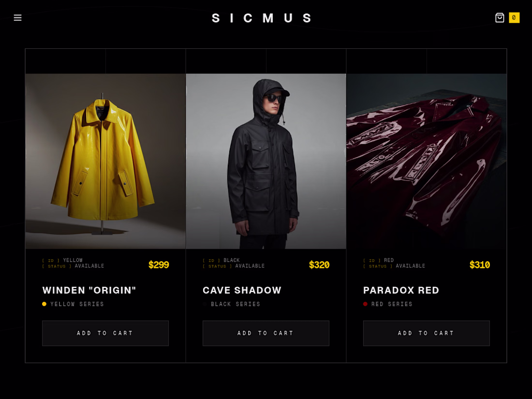Select the red series color dot
532x399 pixels.
(365, 304)
